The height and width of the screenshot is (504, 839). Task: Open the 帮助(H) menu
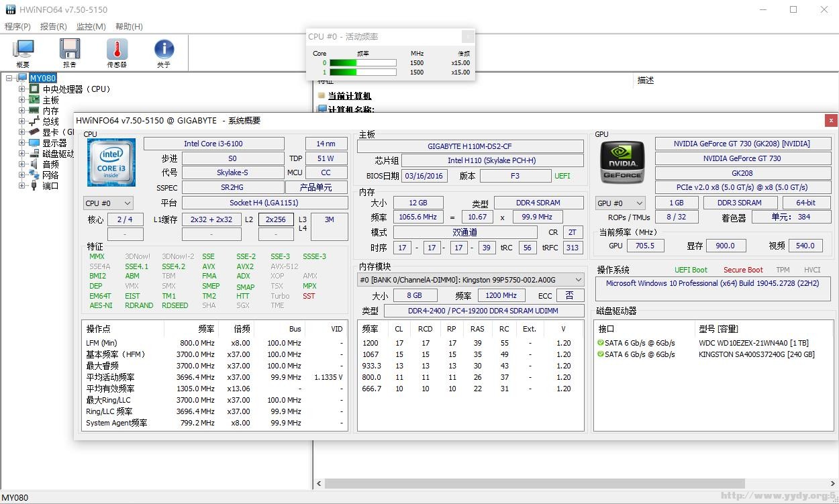(x=129, y=27)
